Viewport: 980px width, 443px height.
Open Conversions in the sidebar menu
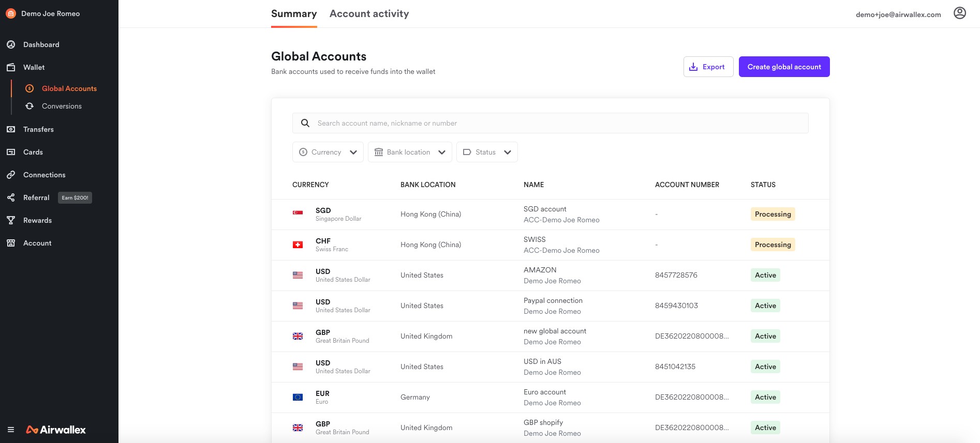tap(62, 106)
